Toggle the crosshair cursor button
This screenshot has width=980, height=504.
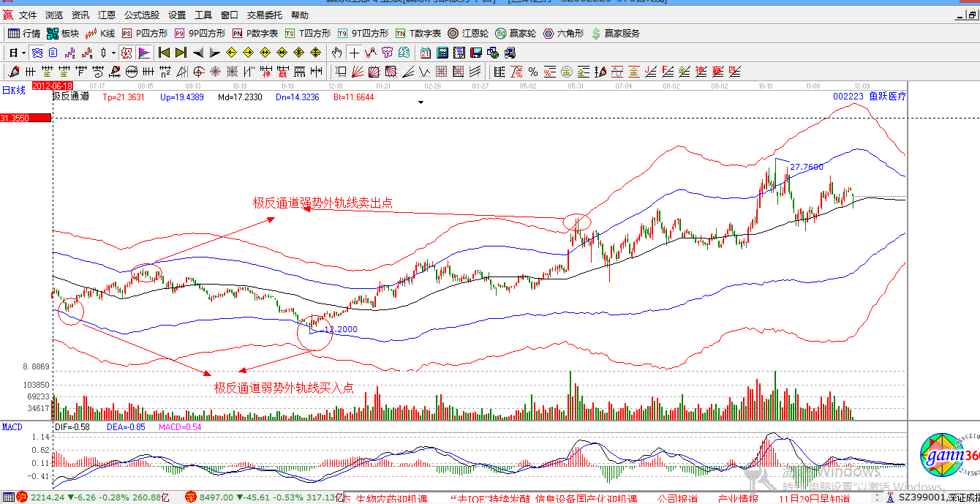(354, 53)
